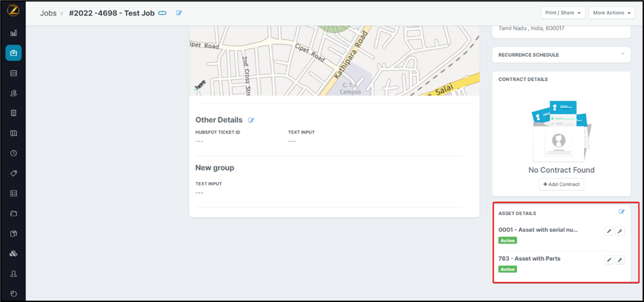This screenshot has width=644, height=302.
Task: Click the price tag icon in sidebar
Action: 14,173
